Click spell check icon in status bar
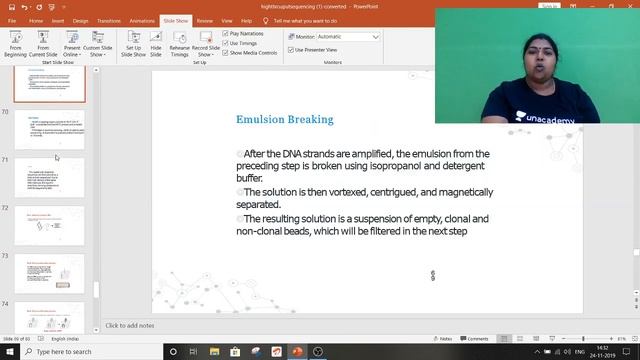Image resolution: width=640 pixels, height=360 pixels. tap(41, 339)
